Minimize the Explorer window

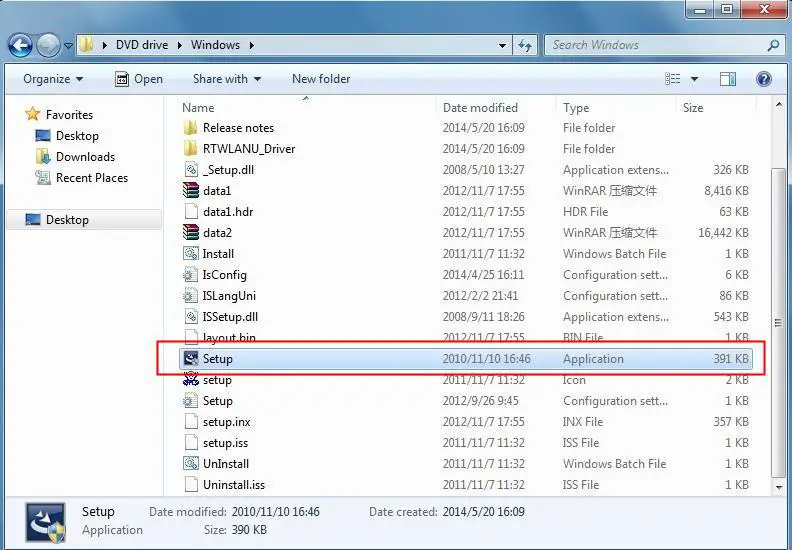tap(700, 10)
